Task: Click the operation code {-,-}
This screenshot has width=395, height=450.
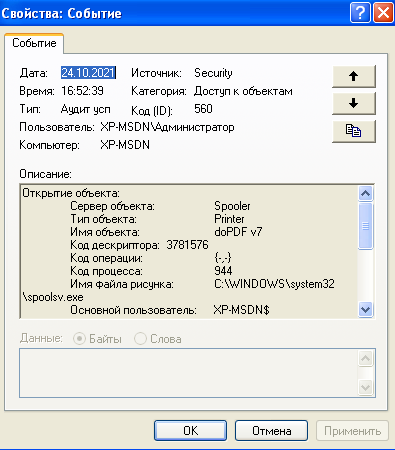Action: pyautogui.click(x=223, y=258)
